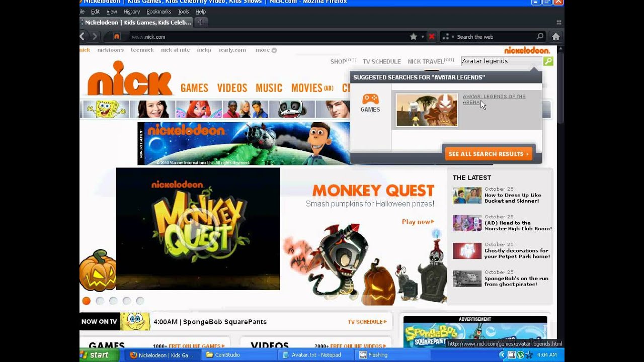The width and height of the screenshot is (644, 362).
Task: Click the Games controller icon in suggestions
Action: tap(370, 99)
